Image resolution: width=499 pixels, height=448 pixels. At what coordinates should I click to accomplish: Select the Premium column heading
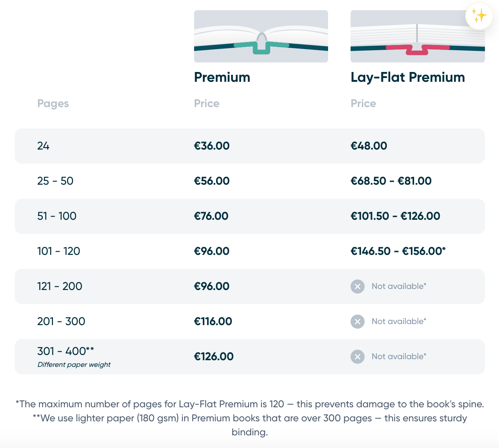pos(222,77)
